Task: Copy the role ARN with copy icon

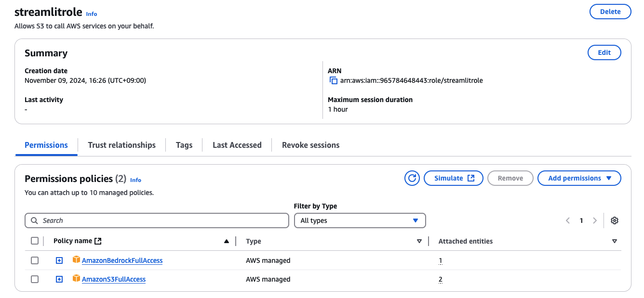Action: [333, 81]
